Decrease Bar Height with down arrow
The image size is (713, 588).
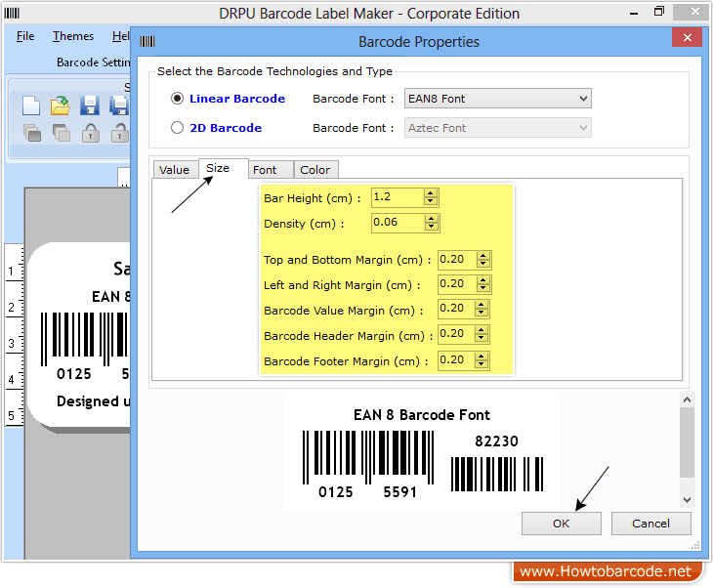point(430,202)
